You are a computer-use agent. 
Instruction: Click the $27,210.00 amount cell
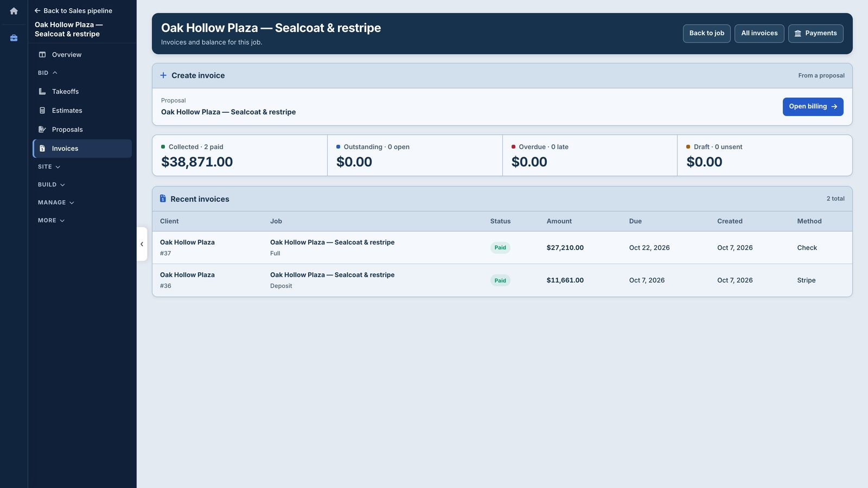pos(565,248)
